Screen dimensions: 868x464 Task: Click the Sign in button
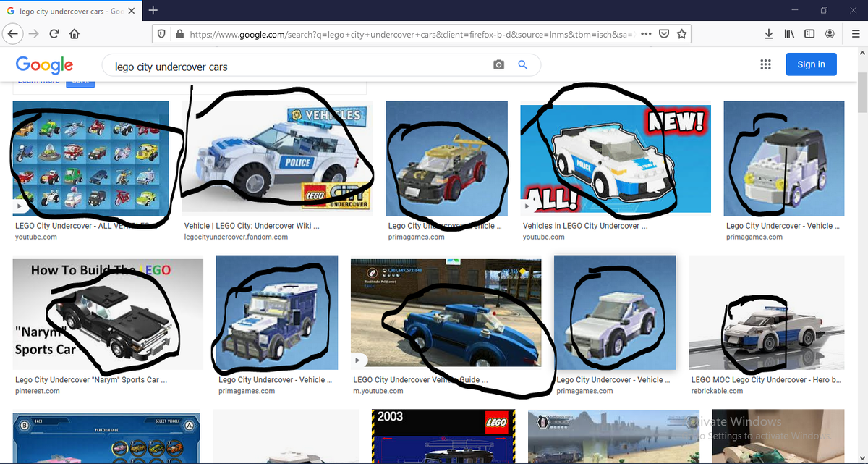pos(811,64)
